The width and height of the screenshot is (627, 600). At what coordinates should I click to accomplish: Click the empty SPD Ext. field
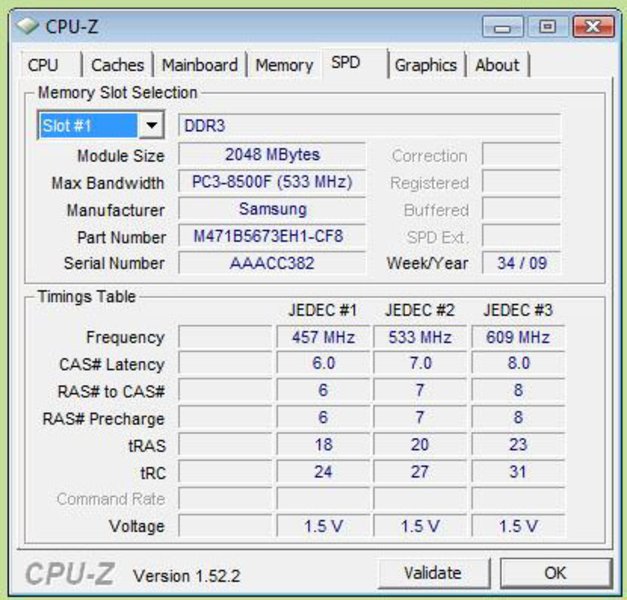click(x=521, y=236)
